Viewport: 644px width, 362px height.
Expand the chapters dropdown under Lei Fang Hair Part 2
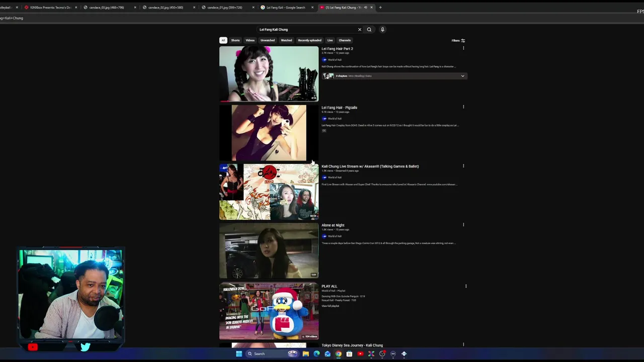click(x=462, y=76)
